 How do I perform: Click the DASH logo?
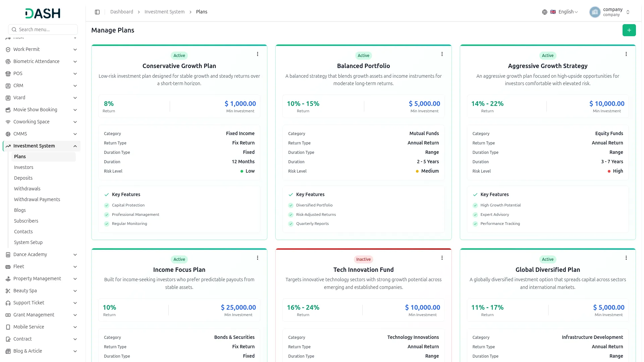point(43,13)
